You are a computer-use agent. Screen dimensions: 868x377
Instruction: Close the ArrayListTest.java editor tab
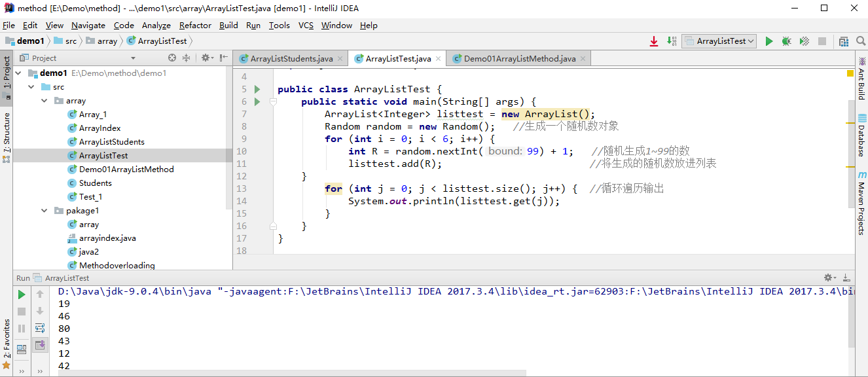pyautogui.click(x=439, y=59)
